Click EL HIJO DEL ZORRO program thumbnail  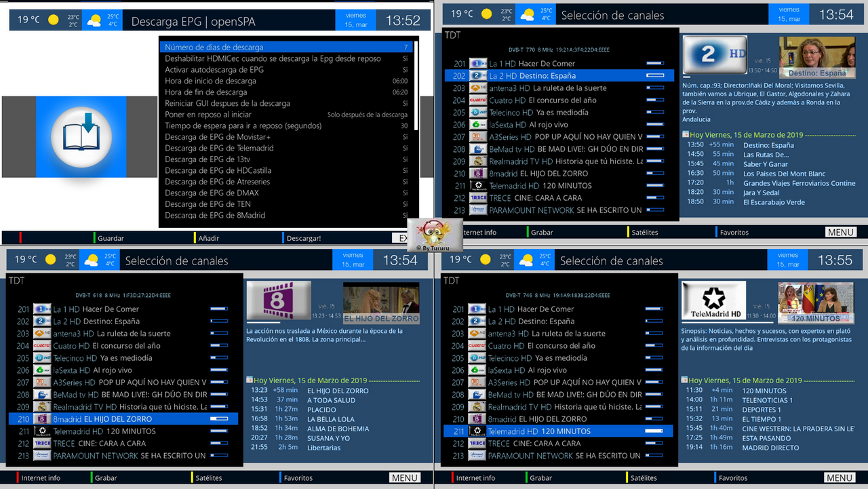point(381,302)
